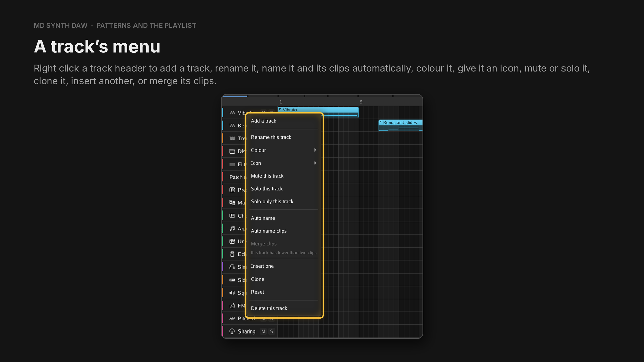Screen dimensions: 644x362
Task: Click the Tremolo track square-wave icon
Action: [232, 138]
